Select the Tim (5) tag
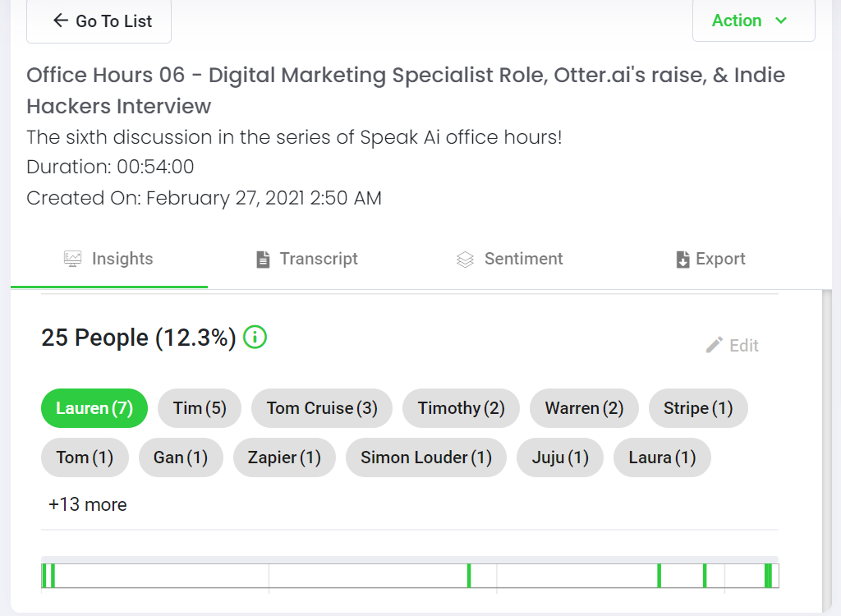Screen dimensions: 841x616 tap(200, 408)
